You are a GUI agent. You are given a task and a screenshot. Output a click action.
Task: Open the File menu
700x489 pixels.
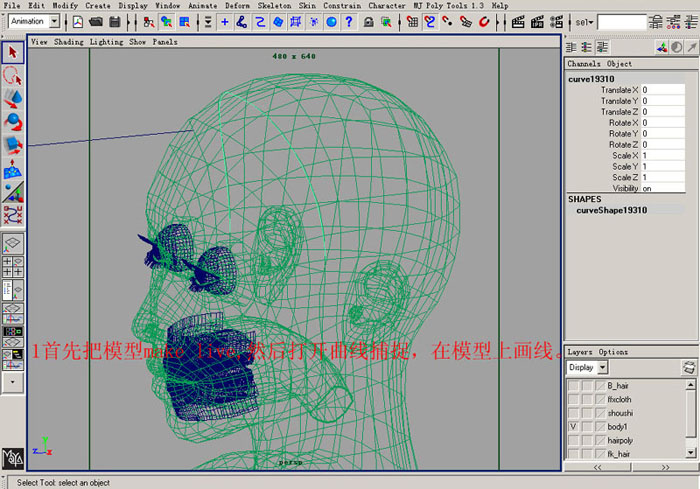[x=12, y=6]
